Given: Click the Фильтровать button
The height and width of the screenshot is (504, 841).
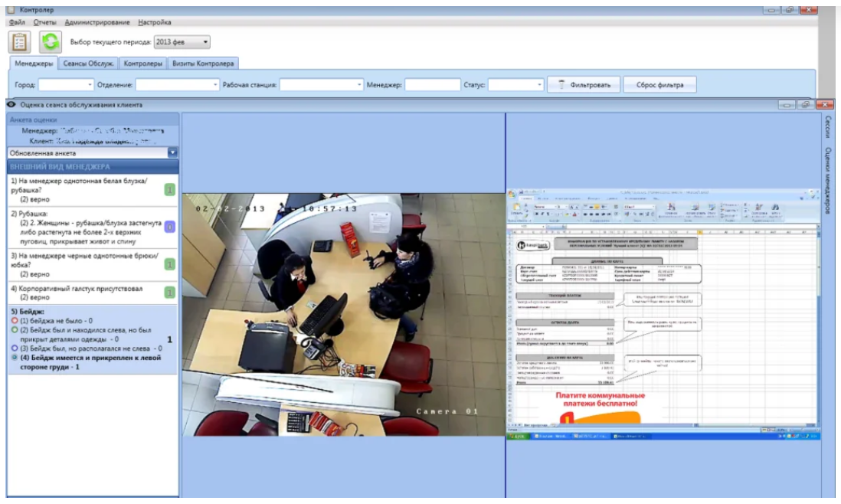Looking at the screenshot, I should click(584, 85).
